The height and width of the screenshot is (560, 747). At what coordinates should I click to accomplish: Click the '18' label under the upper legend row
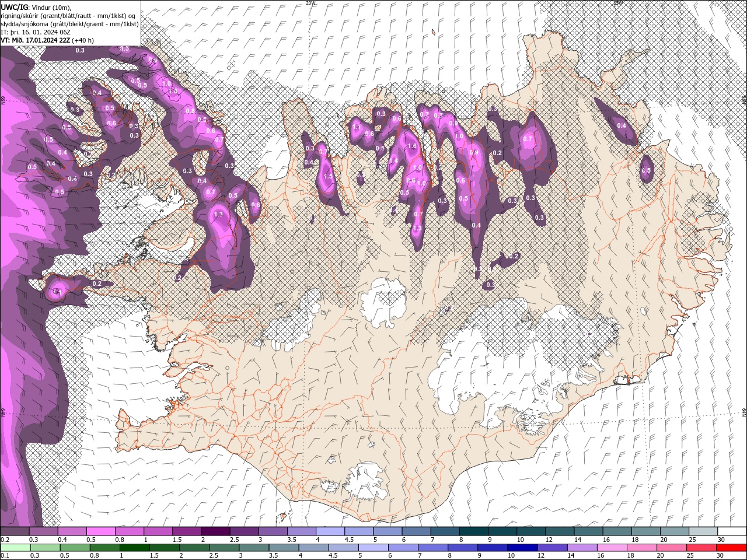pyautogui.click(x=635, y=540)
